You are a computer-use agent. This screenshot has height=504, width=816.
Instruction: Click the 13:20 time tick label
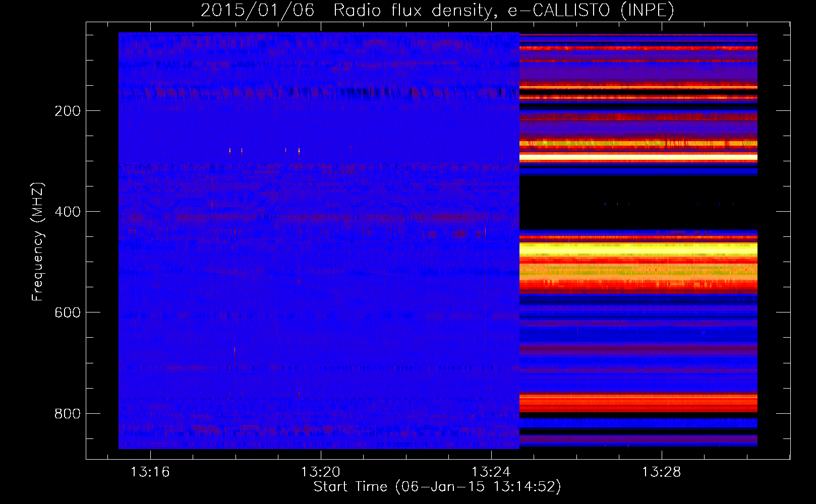[321, 472]
